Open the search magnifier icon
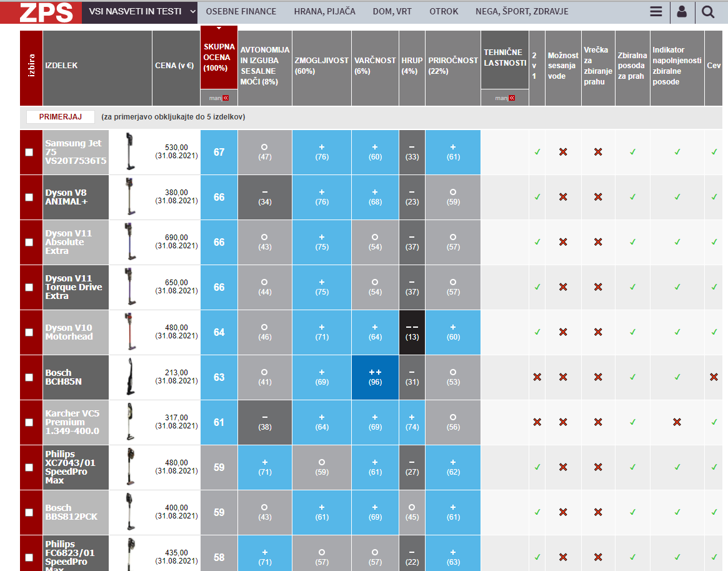This screenshot has height=571, width=728. [707, 12]
